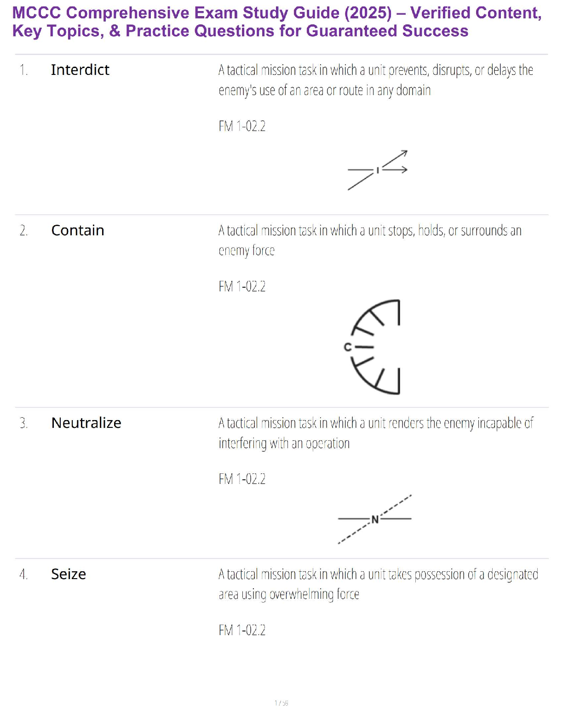Click item number 3 beside Neutralize

23,423
